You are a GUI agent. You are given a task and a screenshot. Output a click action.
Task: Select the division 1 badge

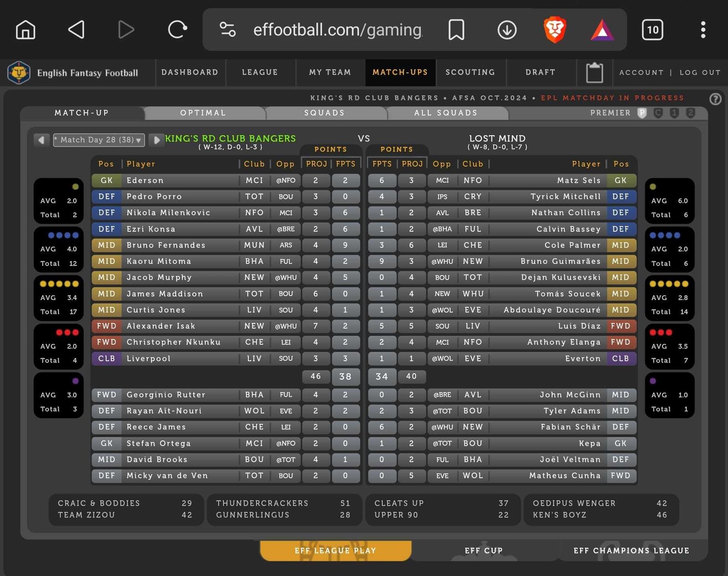(x=674, y=113)
